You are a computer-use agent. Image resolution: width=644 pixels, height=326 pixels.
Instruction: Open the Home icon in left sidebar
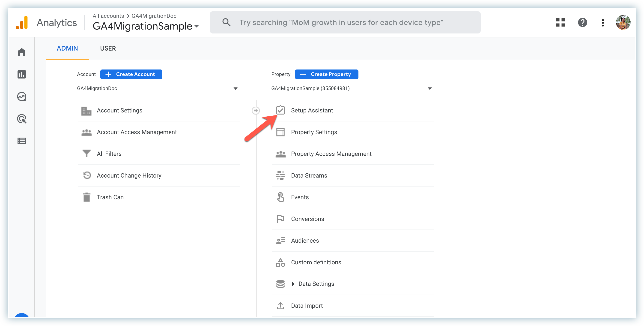pos(22,52)
